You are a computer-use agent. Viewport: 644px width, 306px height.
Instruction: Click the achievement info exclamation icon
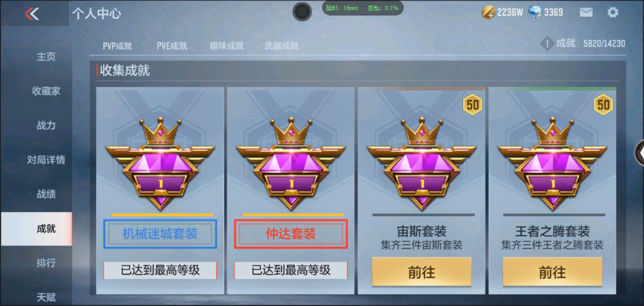click(547, 43)
